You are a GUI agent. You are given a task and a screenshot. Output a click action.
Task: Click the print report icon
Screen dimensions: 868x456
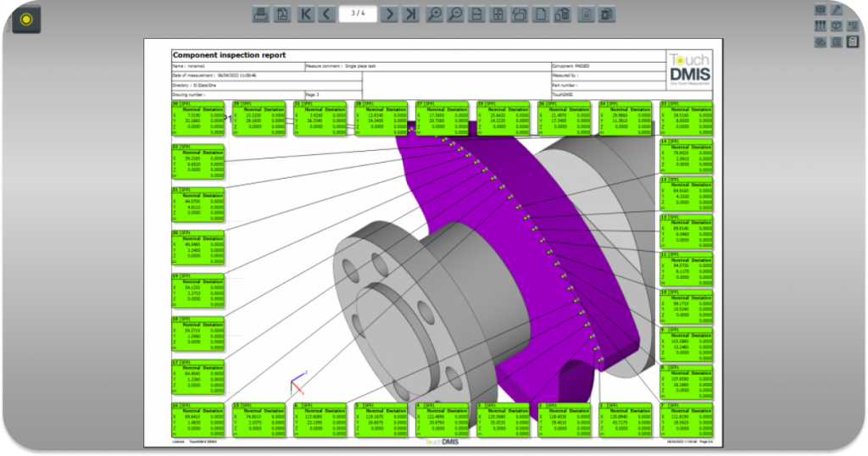pos(262,14)
